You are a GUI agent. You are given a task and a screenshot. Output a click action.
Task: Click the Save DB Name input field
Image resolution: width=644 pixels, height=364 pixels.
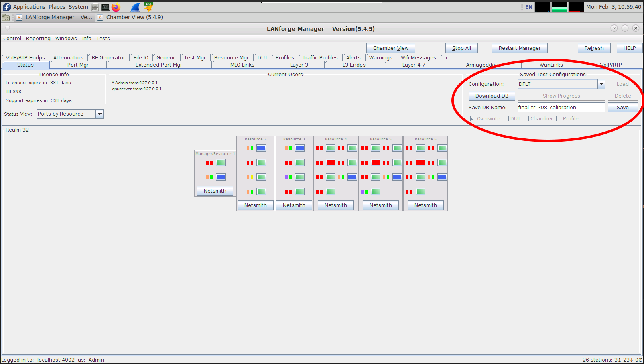(561, 108)
